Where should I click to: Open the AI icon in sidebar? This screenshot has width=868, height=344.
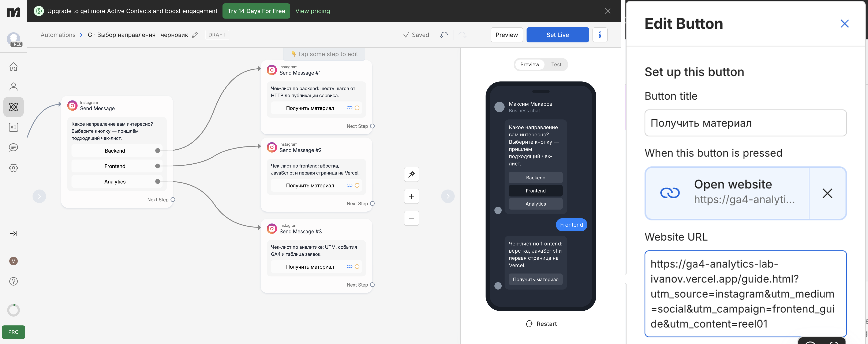(14, 127)
